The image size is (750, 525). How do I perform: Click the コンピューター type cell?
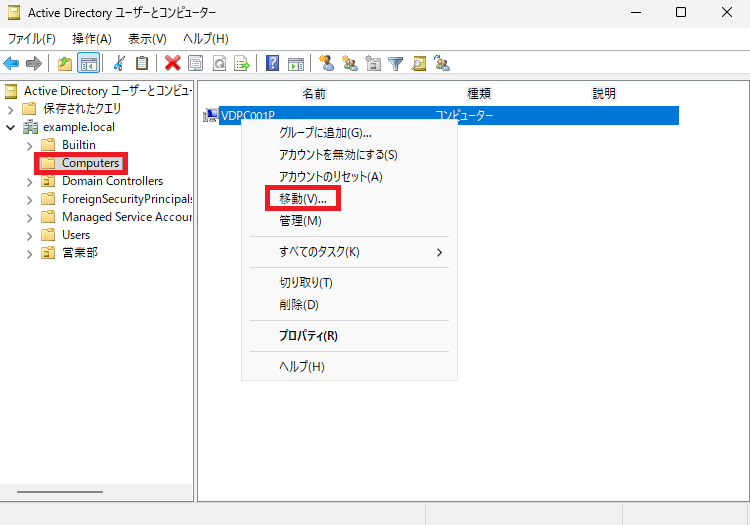[x=463, y=115]
